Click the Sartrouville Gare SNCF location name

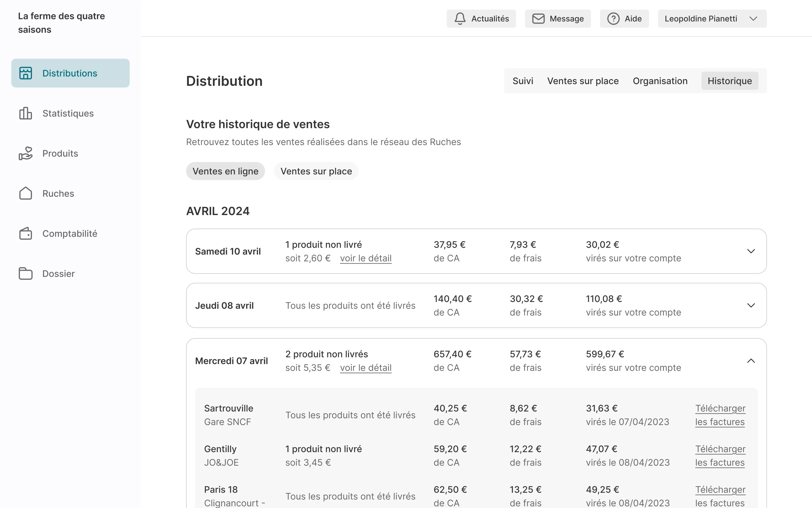[229, 415]
